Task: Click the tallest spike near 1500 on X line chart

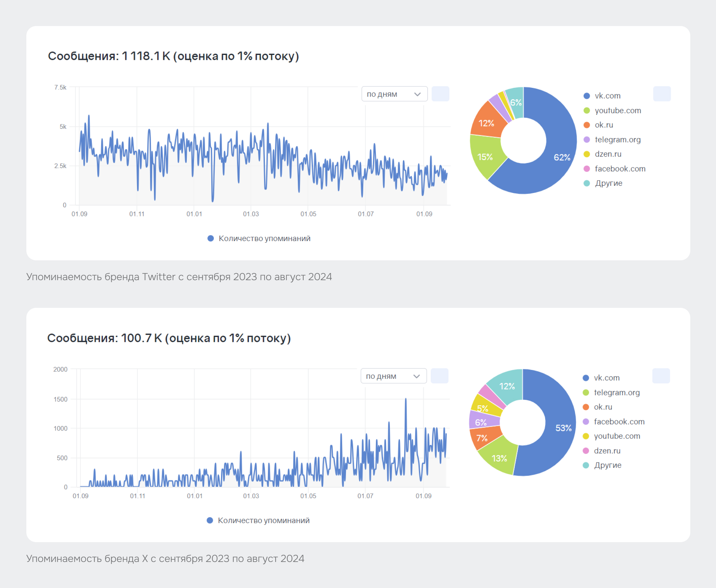Action: pos(406,399)
